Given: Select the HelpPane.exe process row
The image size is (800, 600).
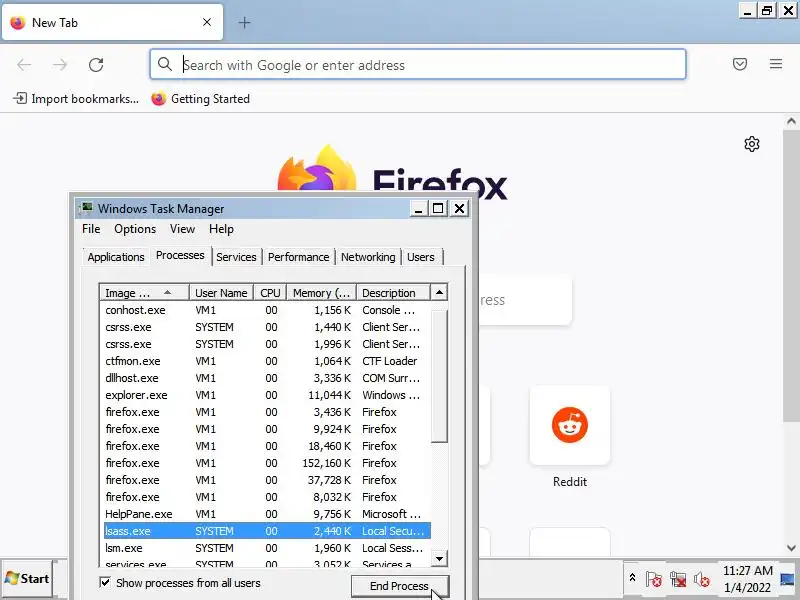Looking at the screenshot, I should [x=267, y=514].
